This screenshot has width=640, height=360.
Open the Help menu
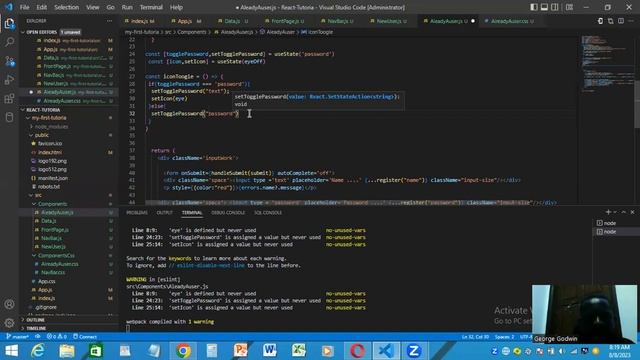(176, 7)
